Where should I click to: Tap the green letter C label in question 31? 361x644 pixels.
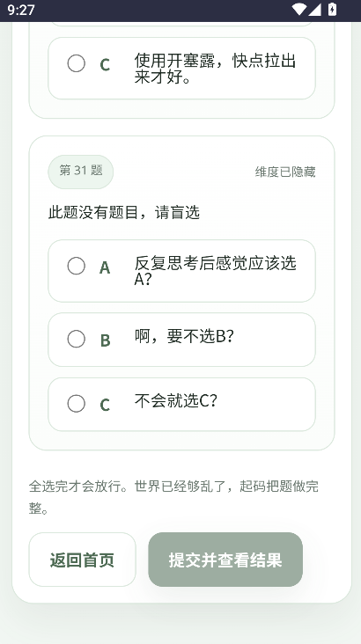click(x=105, y=405)
